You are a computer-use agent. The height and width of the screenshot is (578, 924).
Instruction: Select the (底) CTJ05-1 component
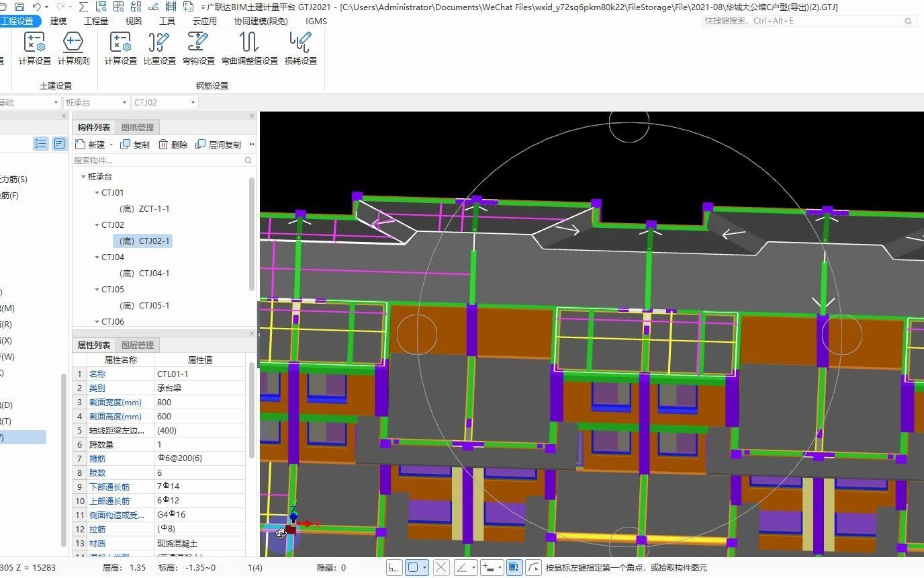144,306
